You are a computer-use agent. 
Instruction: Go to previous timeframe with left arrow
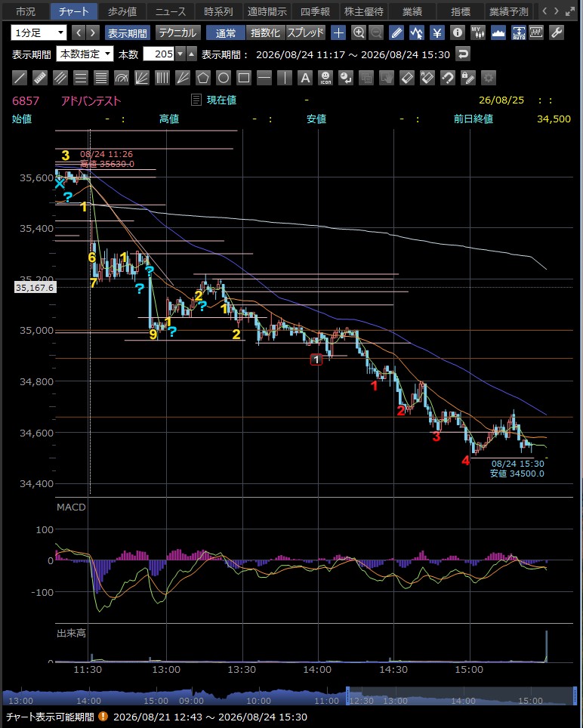coord(79,32)
